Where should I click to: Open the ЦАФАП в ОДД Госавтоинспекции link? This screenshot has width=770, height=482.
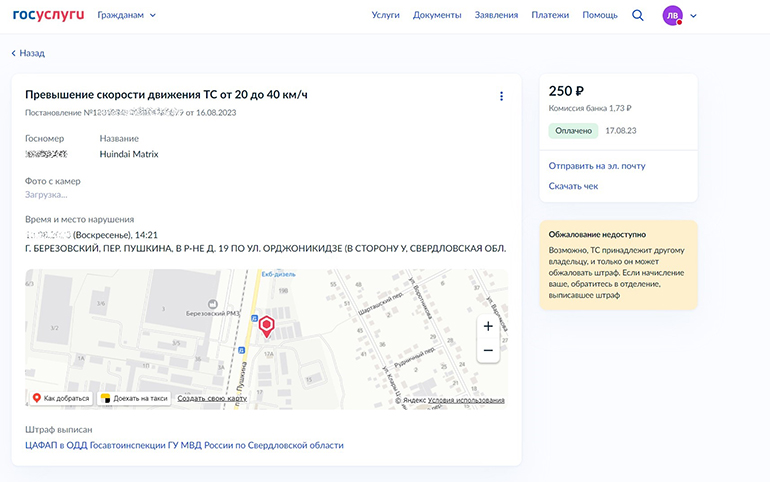184,445
